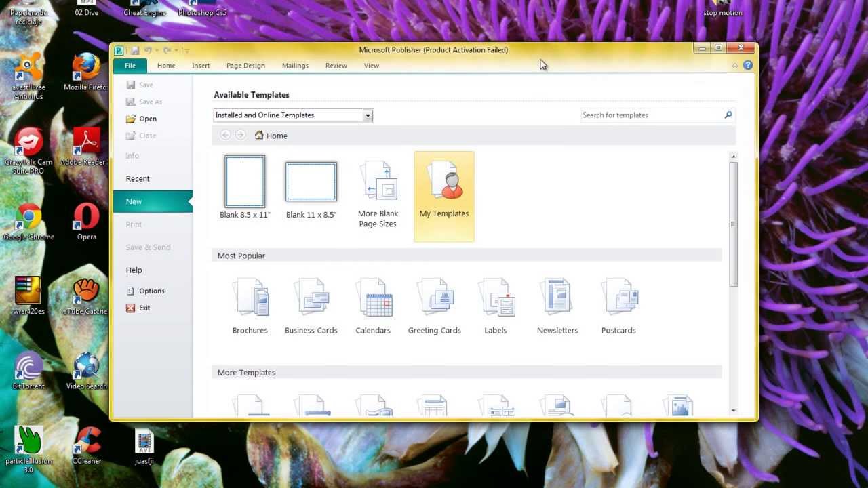Viewport: 868px width, 488px height.
Task: Click the back navigation arrow
Action: click(225, 135)
